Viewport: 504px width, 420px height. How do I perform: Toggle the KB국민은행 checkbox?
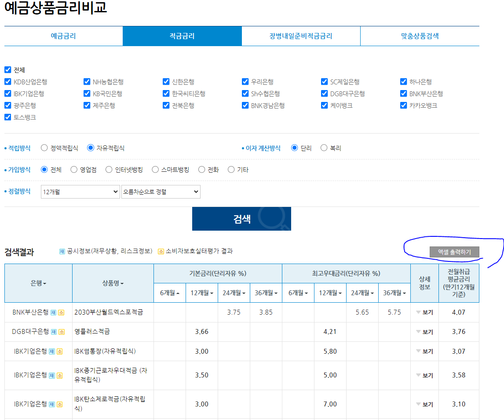pos(87,94)
